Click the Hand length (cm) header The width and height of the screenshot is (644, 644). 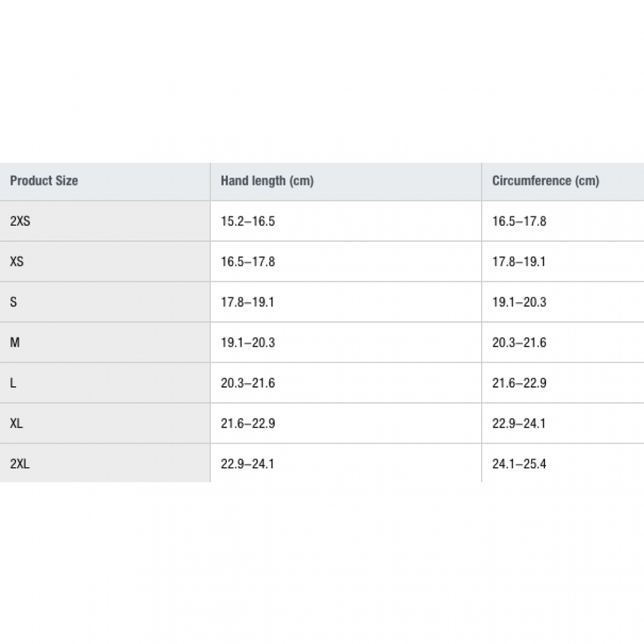(267, 181)
